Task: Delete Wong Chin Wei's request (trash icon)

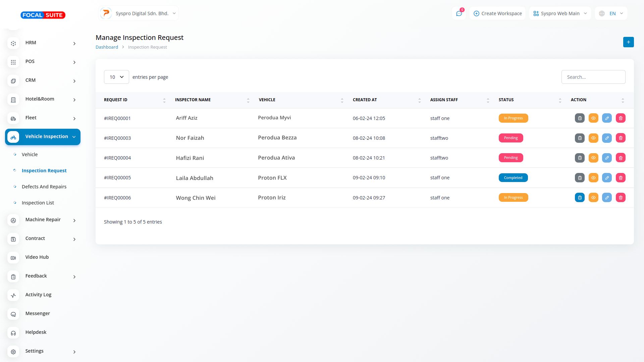Action: tap(621, 198)
